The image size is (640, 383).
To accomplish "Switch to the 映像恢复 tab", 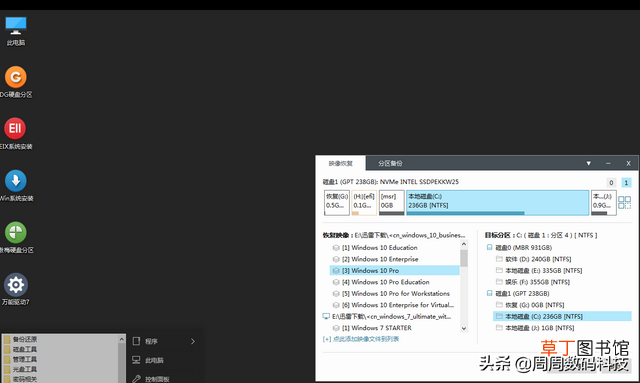I will click(x=340, y=163).
